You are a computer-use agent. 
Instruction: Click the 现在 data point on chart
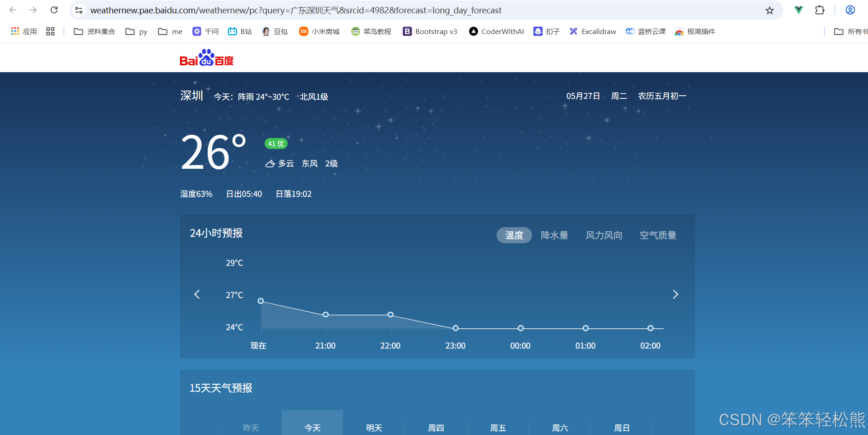pyautogui.click(x=260, y=301)
